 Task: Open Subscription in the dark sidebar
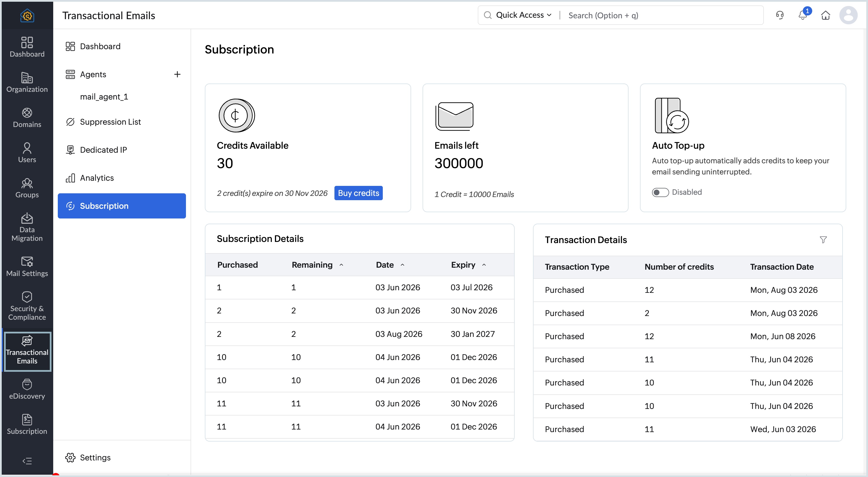27,424
